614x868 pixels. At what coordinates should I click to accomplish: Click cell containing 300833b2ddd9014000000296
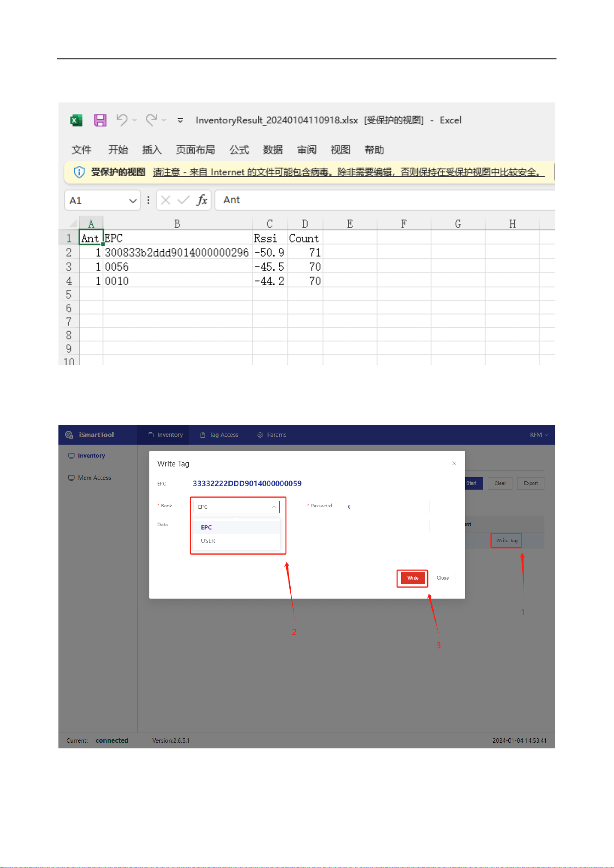pyautogui.click(x=178, y=253)
